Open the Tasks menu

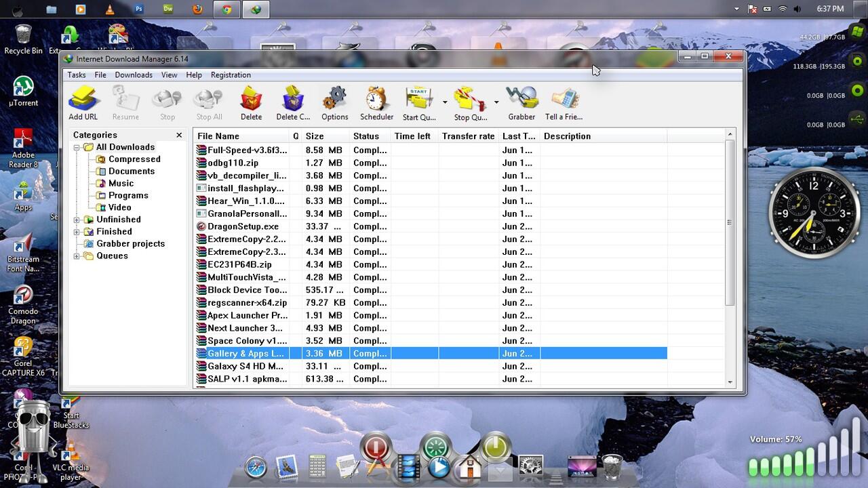[x=77, y=75]
